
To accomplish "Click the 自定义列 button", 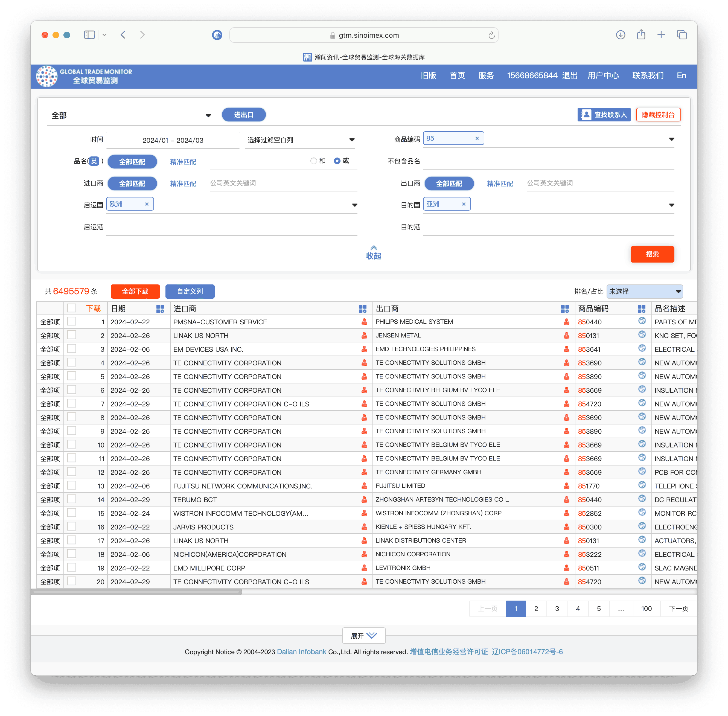I will tap(190, 292).
